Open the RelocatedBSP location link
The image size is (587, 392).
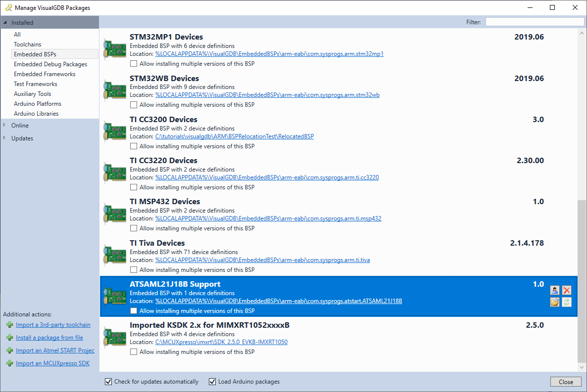pyautogui.click(x=235, y=136)
